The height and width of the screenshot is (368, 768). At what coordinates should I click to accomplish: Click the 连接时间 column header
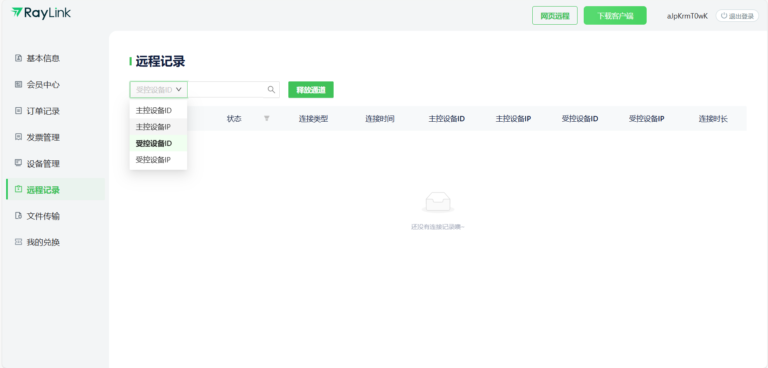380,119
